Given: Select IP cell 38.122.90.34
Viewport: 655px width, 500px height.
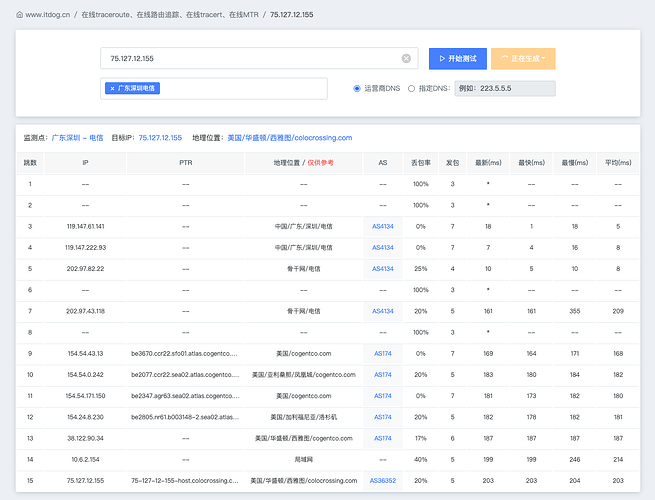Looking at the screenshot, I should 85,438.
